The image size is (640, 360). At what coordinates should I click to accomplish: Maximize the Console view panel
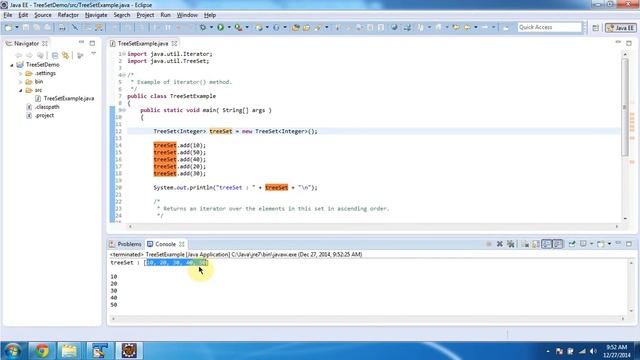coord(629,244)
